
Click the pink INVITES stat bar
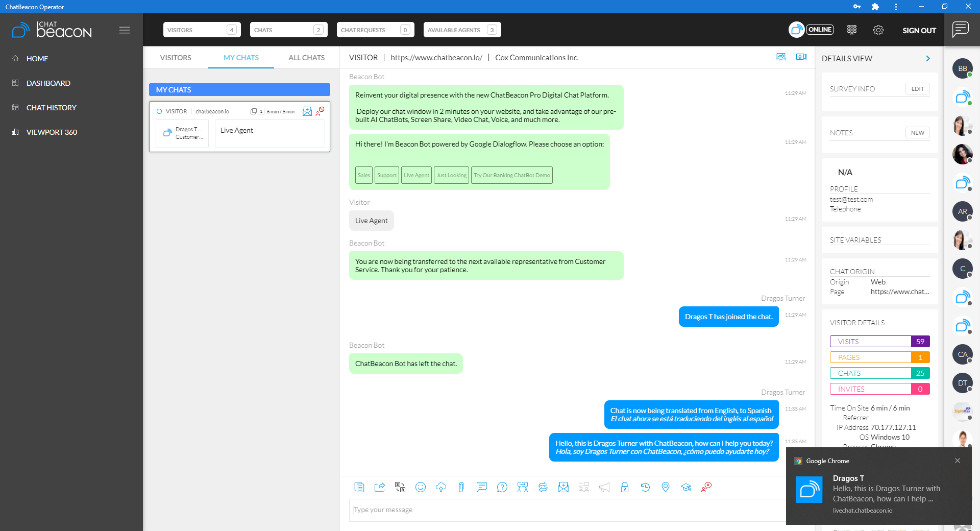(879, 389)
